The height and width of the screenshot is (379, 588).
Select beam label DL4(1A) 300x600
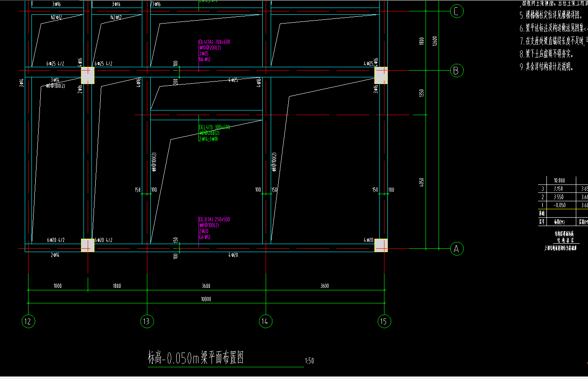pyautogui.click(x=214, y=42)
